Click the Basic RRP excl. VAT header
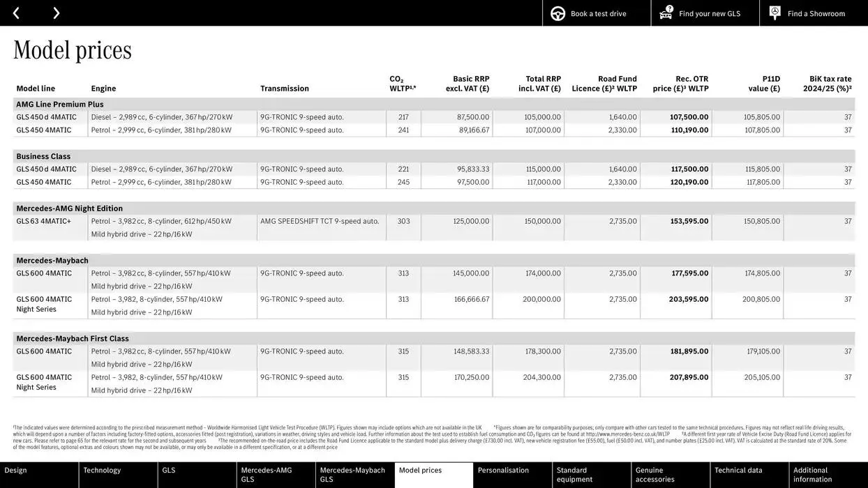The height and width of the screenshot is (488, 868). click(x=467, y=84)
